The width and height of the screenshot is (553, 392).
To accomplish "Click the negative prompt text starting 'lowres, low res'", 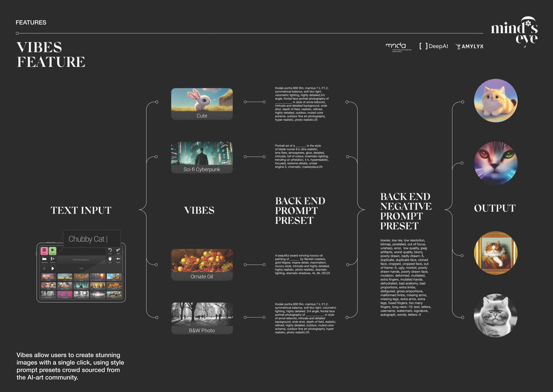I will click(405, 277).
